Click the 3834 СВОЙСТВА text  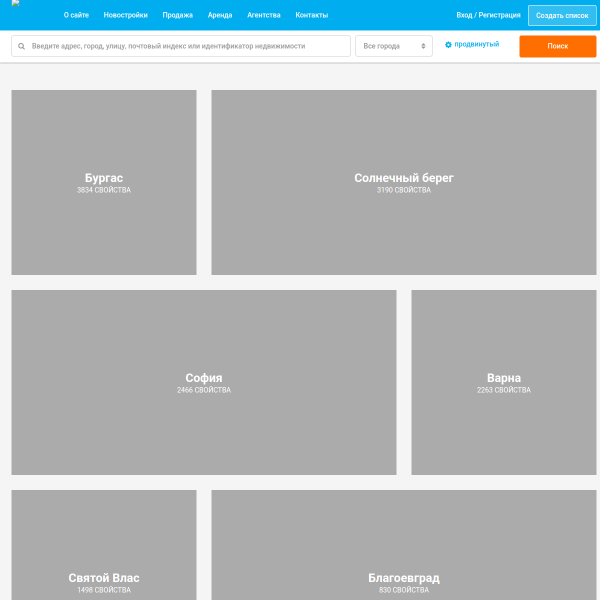(x=104, y=190)
